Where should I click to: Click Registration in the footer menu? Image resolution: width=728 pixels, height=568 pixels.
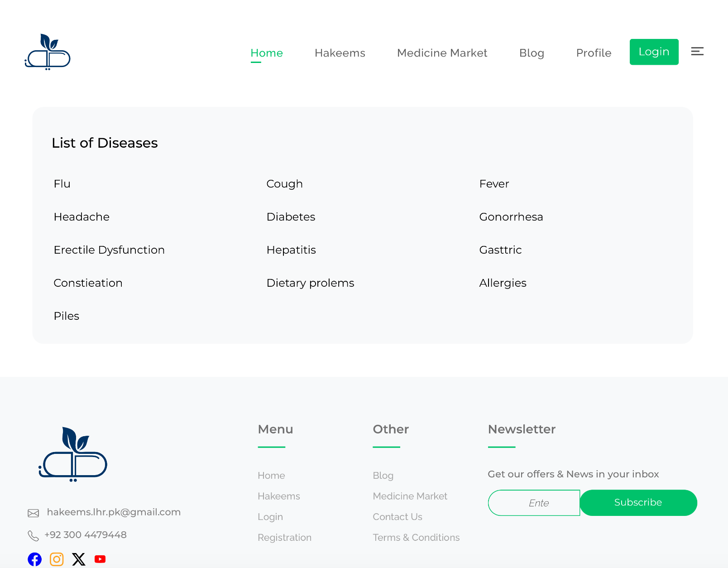pos(284,538)
